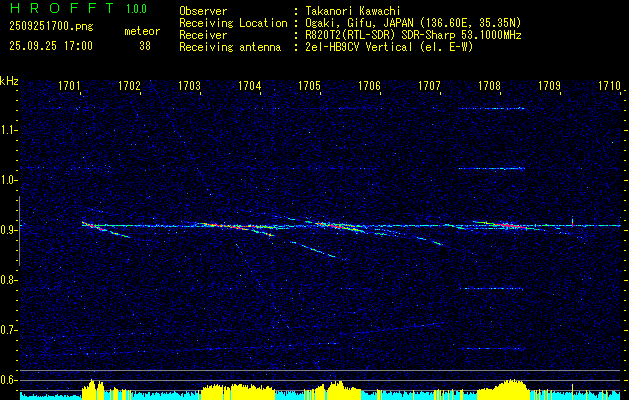Click the 0.9 kHz frequency label
This screenshot has height=400, width=629.
pyautogui.click(x=8, y=230)
